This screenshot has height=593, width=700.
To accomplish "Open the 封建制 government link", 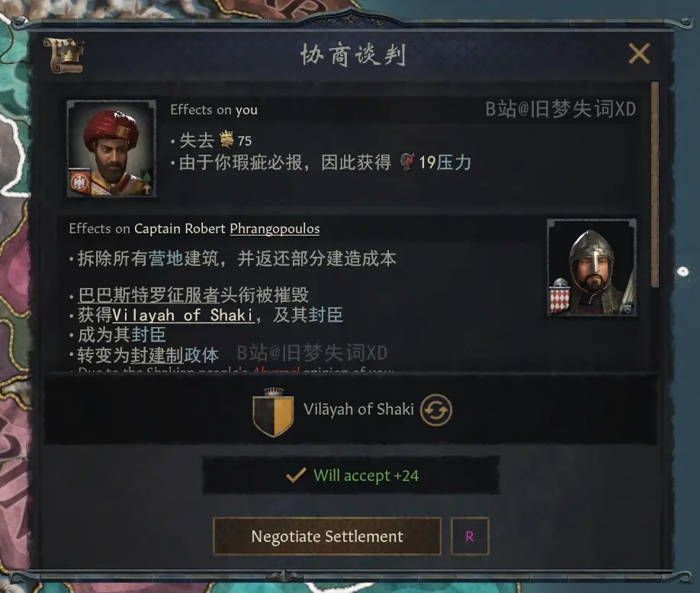I will pyautogui.click(x=156, y=355).
